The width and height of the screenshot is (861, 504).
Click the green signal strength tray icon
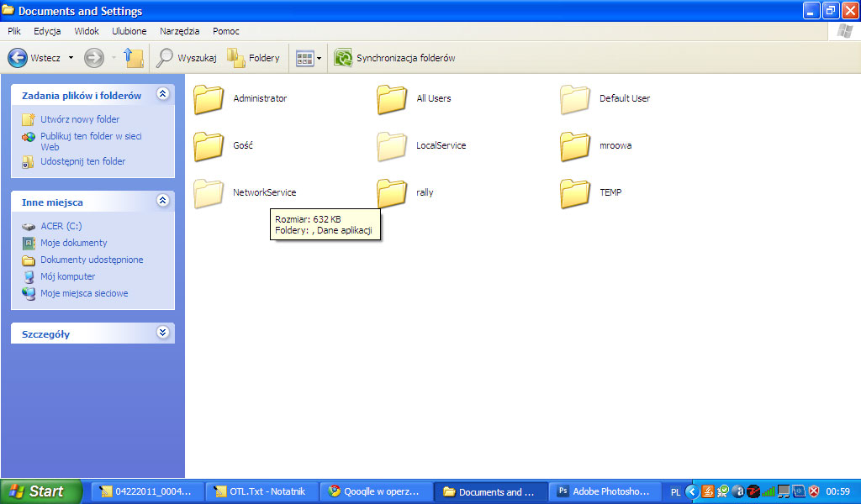coord(769,491)
